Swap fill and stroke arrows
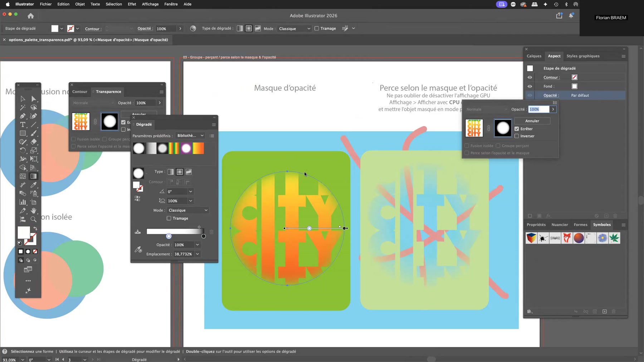The height and width of the screenshot is (362, 644). [x=35, y=229]
